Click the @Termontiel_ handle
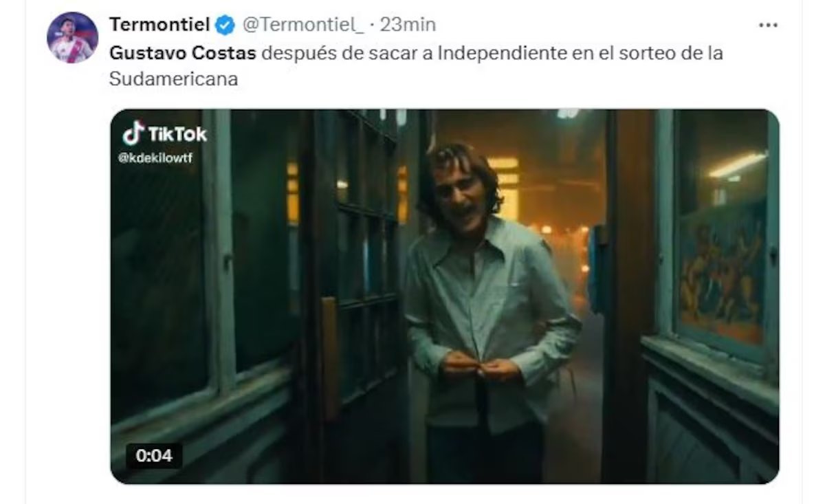This screenshot has width=825, height=504. (x=302, y=25)
